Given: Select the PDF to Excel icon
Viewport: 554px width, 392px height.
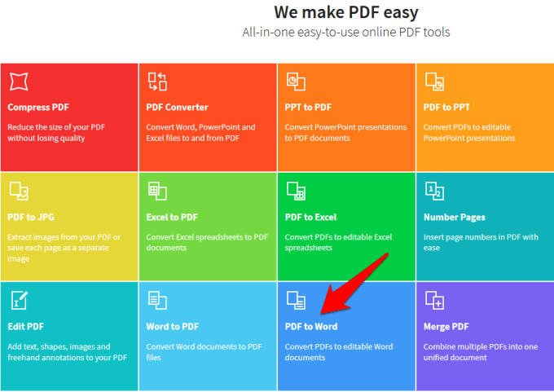Looking at the screenshot, I should pyautogui.click(x=296, y=192).
